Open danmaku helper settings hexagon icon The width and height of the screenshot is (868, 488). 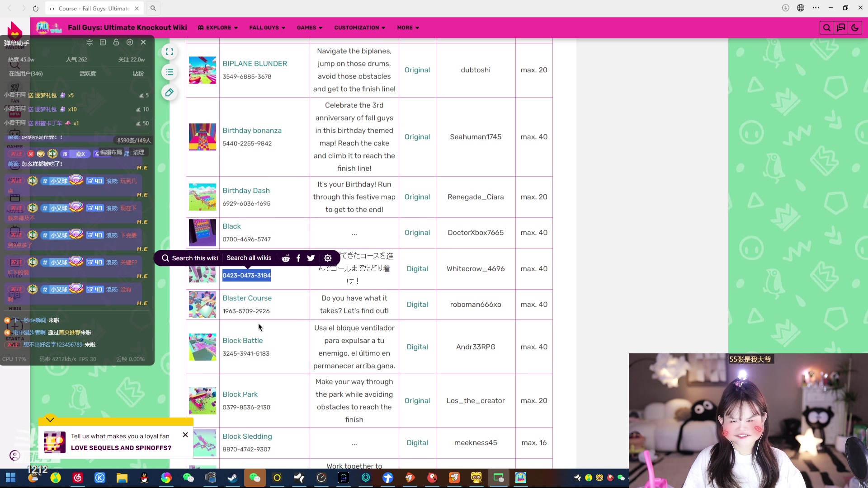pos(130,42)
